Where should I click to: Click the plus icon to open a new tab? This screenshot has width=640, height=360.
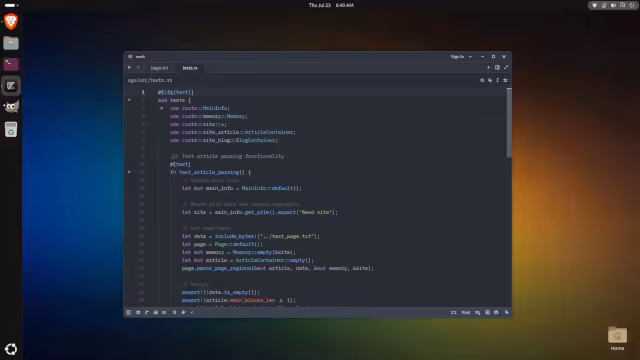pyautogui.click(x=488, y=68)
